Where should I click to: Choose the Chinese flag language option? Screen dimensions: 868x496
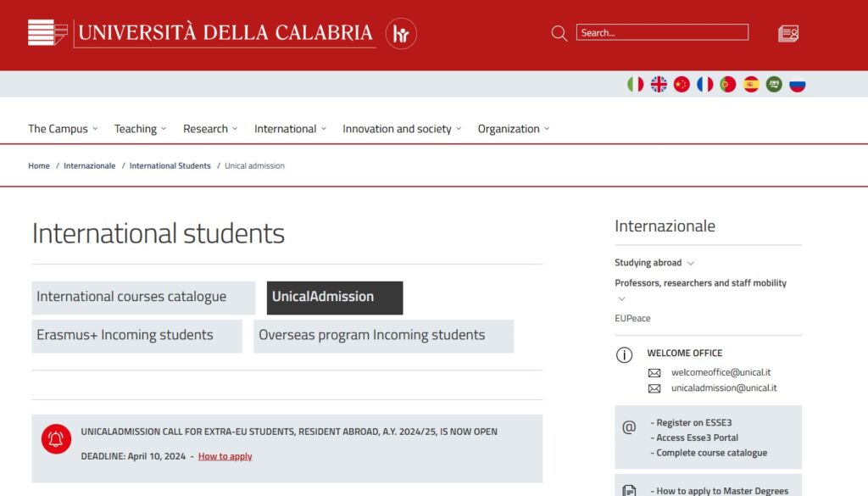pos(682,84)
